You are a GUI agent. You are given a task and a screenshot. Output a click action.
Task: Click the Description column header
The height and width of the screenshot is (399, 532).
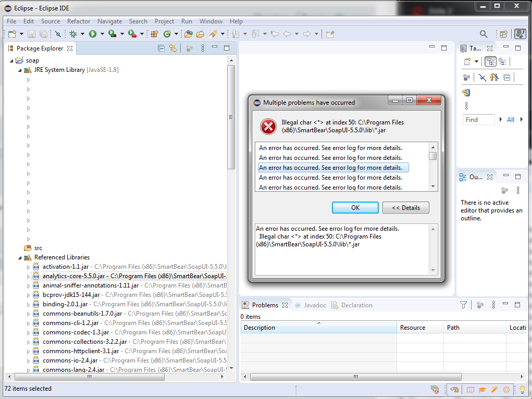tap(318, 328)
